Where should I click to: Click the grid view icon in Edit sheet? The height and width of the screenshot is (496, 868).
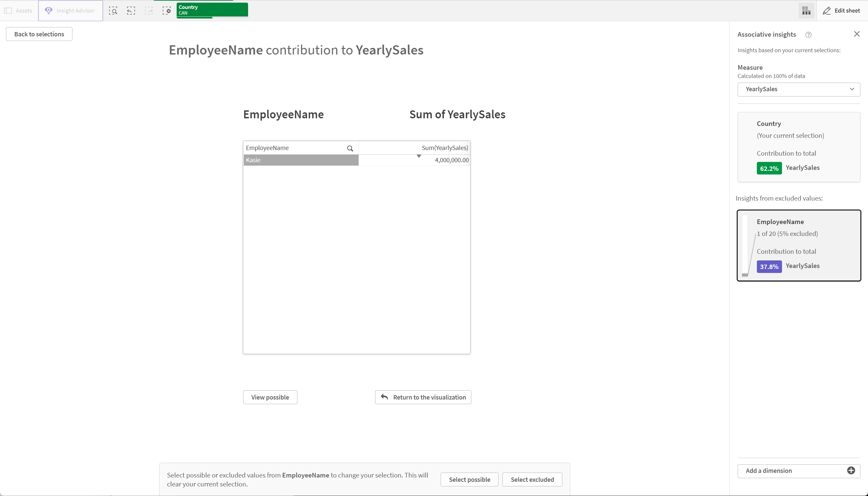coord(806,10)
